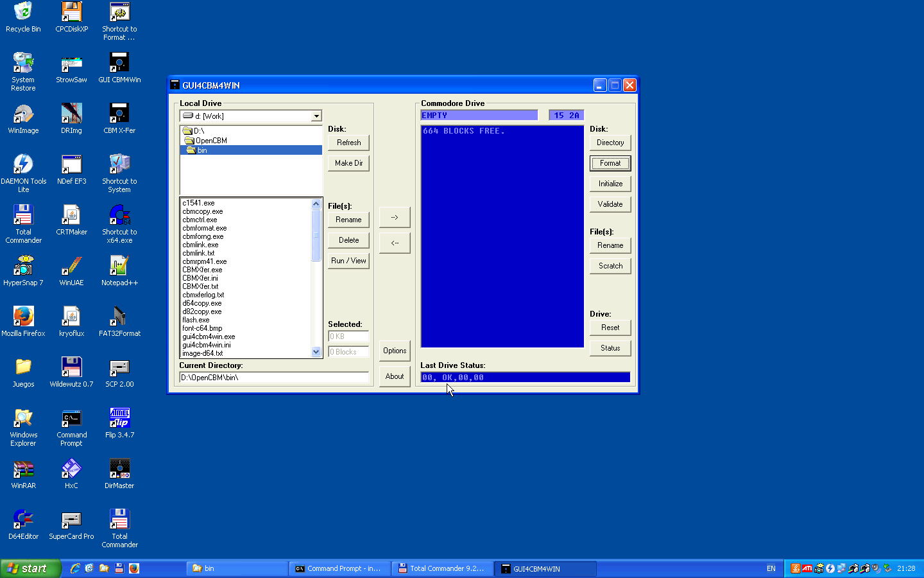Switch to bin folder taskbar button
Image resolution: width=924 pixels, height=578 pixels.
237,568
